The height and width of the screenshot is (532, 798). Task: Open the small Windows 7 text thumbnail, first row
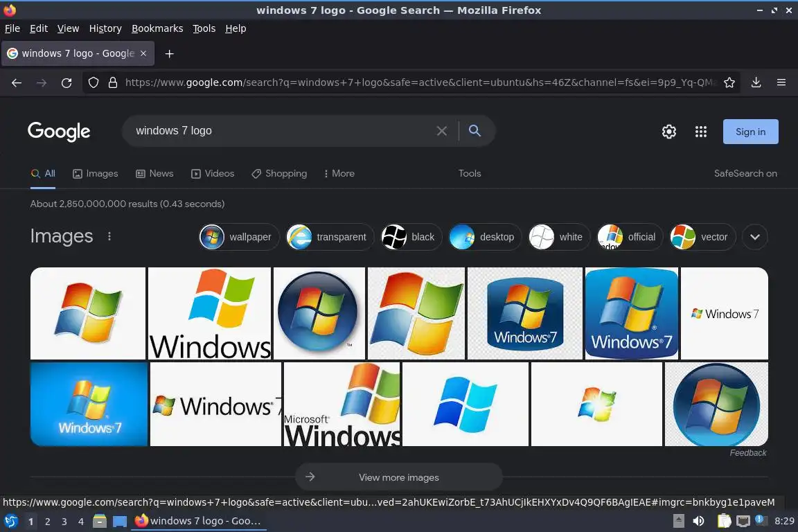[724, 313]
